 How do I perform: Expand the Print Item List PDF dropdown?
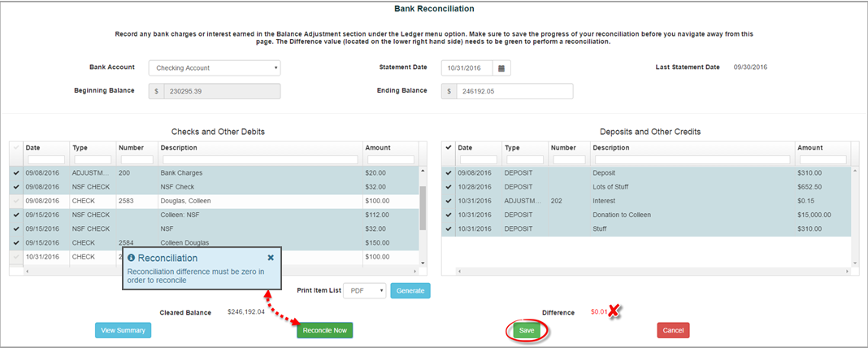click(364, 291)
